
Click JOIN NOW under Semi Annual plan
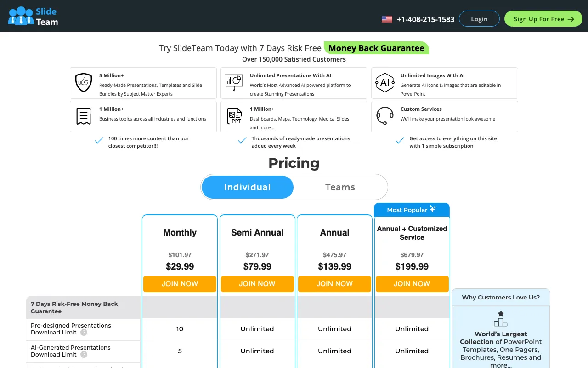(x=257, y=284)
